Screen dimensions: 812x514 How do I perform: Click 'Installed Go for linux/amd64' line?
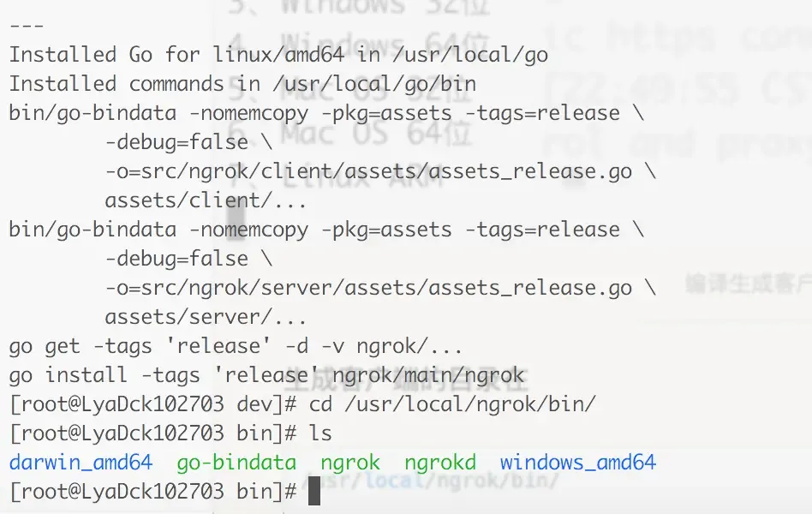(x=278, y=55)
